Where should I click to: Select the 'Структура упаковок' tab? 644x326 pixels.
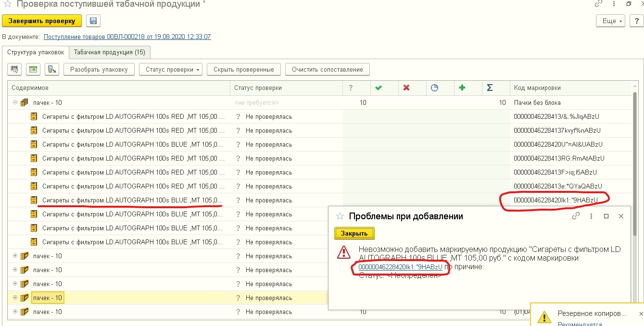36,52
